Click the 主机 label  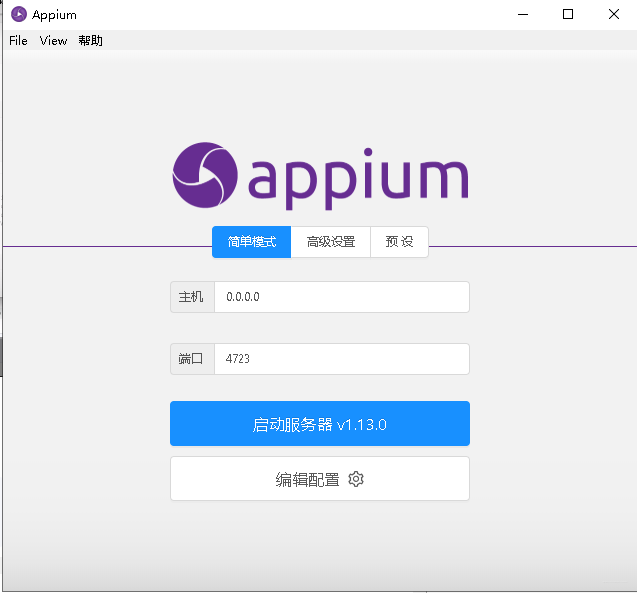click(191, 297)
